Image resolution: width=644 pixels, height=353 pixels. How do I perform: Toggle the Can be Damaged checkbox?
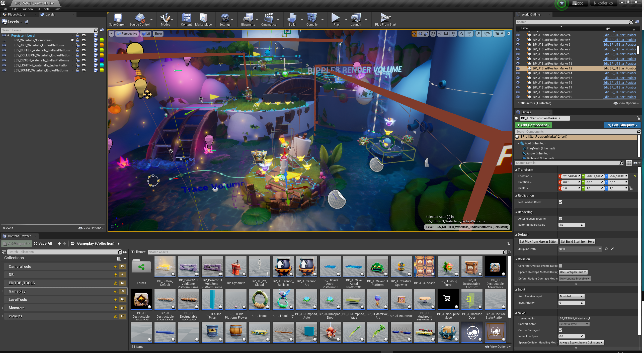pyautogui.click(x=560, y=330)
